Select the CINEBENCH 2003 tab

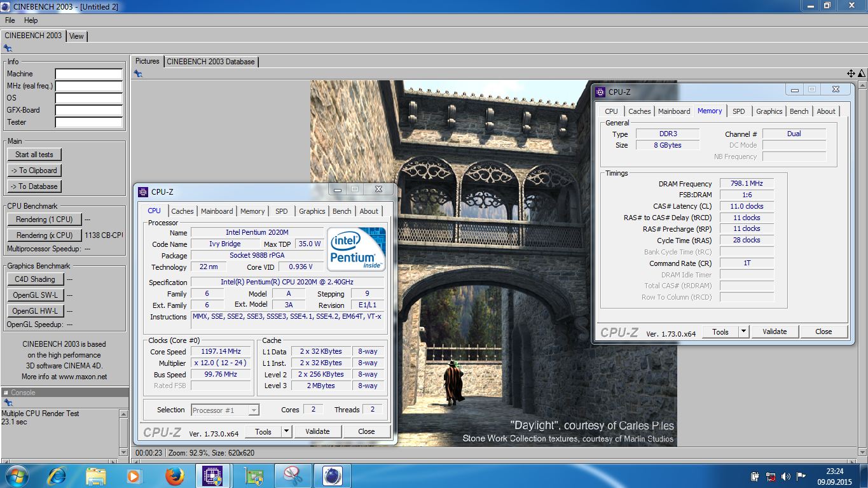pos(33,36)
